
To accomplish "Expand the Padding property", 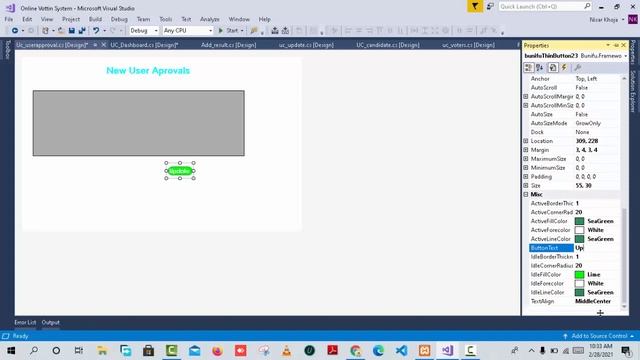I will [526, 177].
